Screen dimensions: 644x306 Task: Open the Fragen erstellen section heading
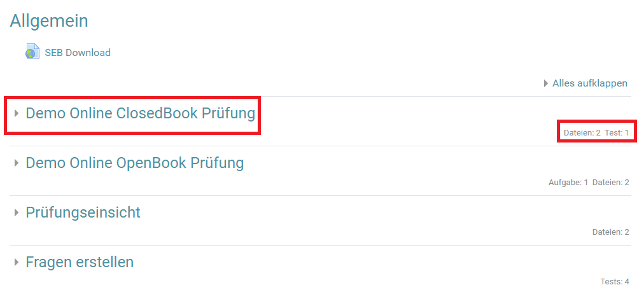(x=80, y=262)
